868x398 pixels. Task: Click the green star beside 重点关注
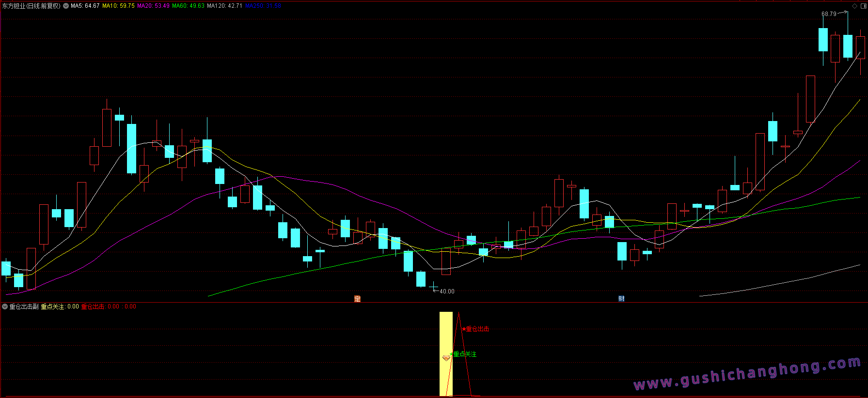pyautogui.click(x=452, y=354)
